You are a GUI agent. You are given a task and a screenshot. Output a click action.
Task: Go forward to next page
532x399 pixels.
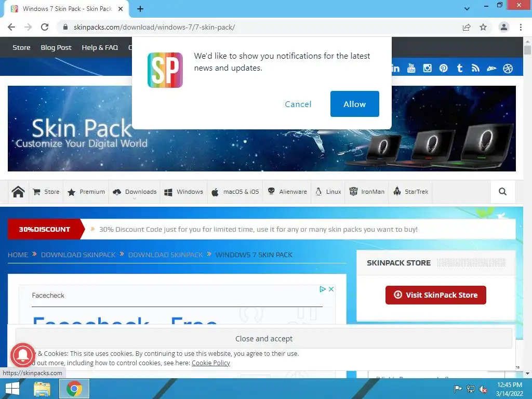pyautogui.click(x=28, y=27)
